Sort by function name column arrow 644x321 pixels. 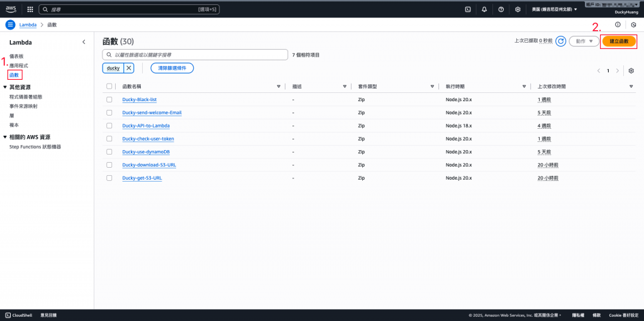pos(279,86)
